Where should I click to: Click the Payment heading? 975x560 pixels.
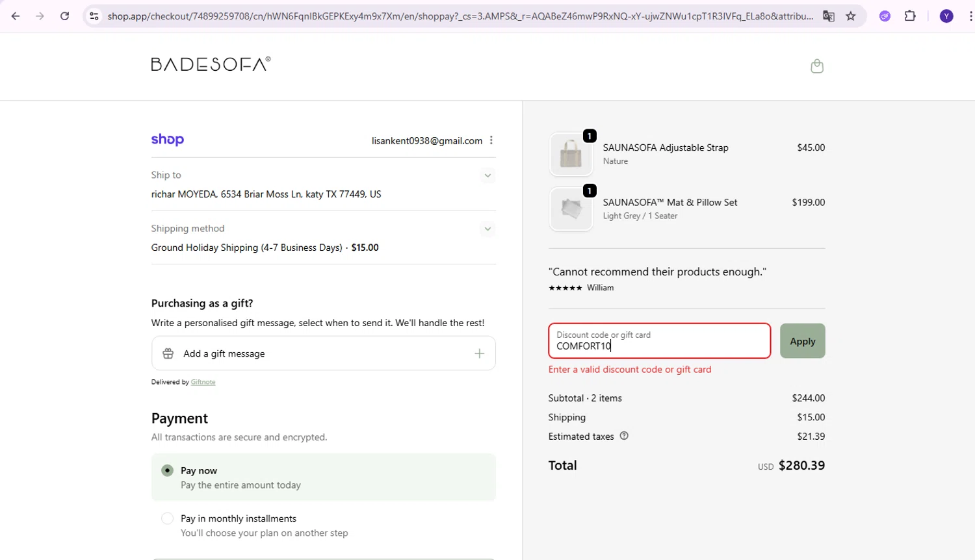pos(179,418)
